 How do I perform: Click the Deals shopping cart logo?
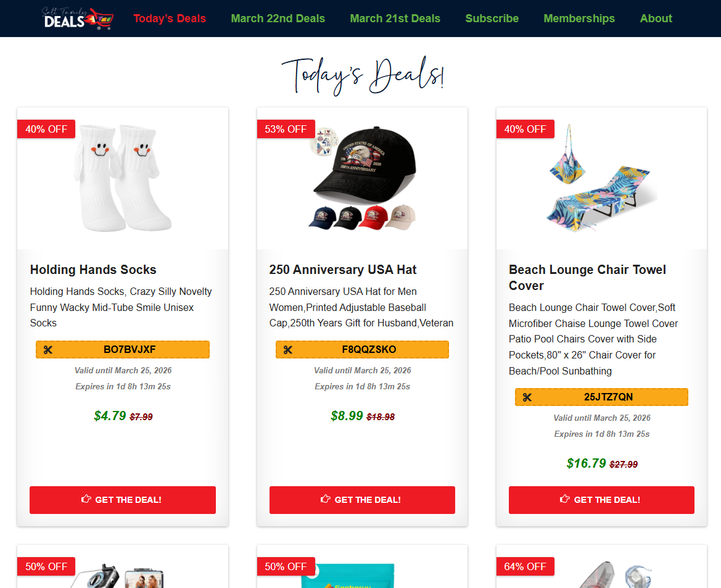click(77, 19)
